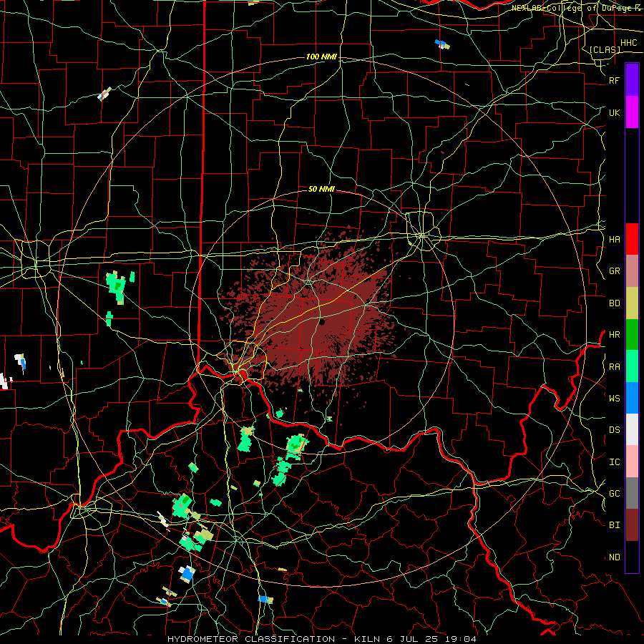Viewport: 644px width, 644px height.
Task: Select the "GR" legend label
Action: pyautogui.click(x=614, y=271)
